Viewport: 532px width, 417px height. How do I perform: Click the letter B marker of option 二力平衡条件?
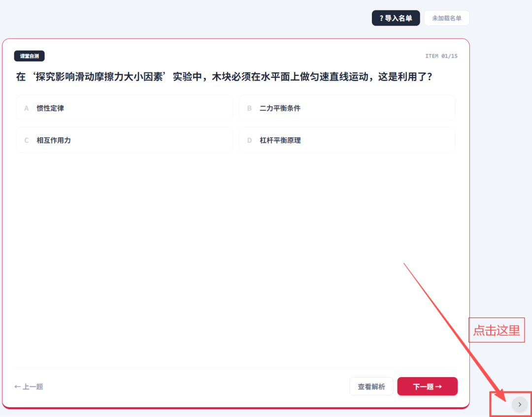coord(249,108)
